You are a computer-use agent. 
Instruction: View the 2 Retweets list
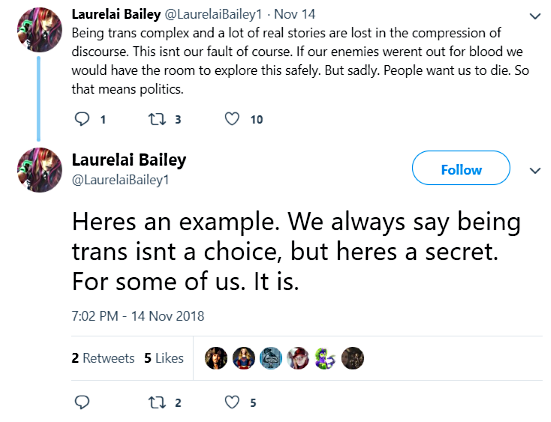click(103, 358)
